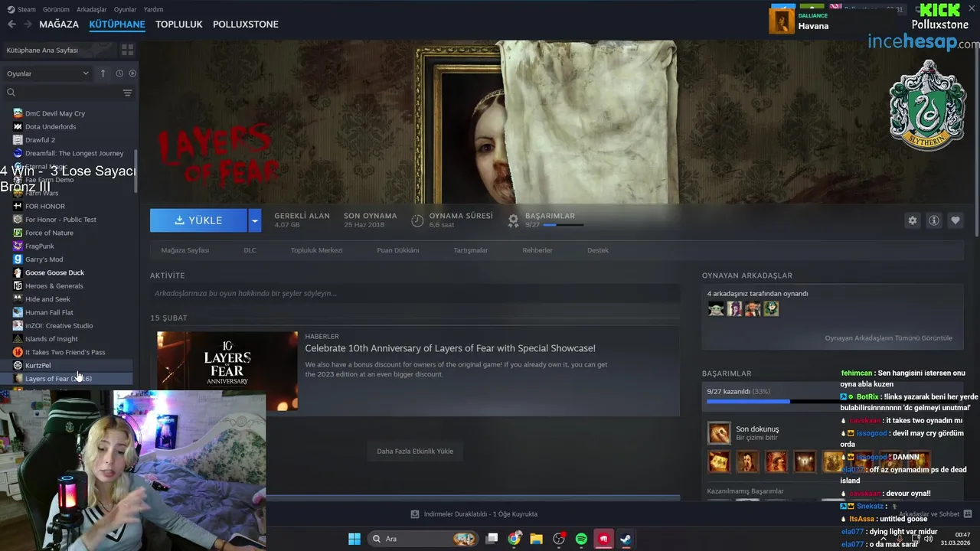Show recent games with the clock icon
This screenshot has height=551, width=980.
tap(119, 73)
